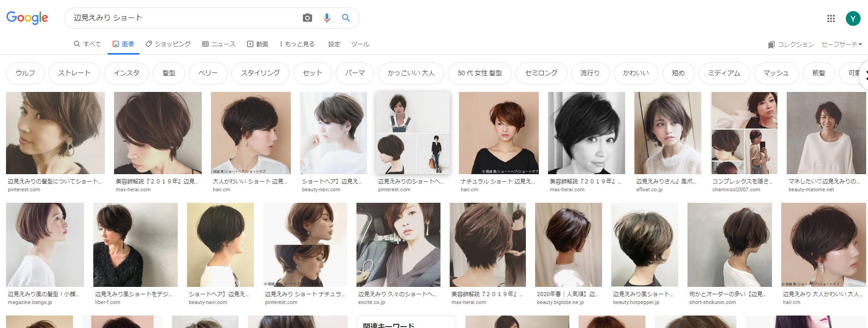Image resolution: width=868 pixels, height=328 pixels.
Task: Open the hair.cm 大人かわいい ショート thumbnail
Action: [x=251, y=133]
